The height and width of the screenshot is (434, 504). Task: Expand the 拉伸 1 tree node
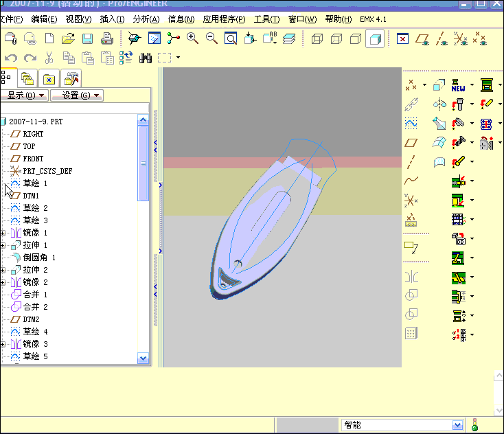[x=3, y=245]
